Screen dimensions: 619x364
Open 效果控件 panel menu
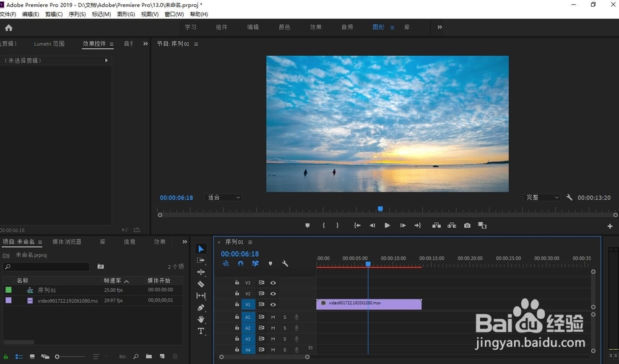tap(111, 44)
